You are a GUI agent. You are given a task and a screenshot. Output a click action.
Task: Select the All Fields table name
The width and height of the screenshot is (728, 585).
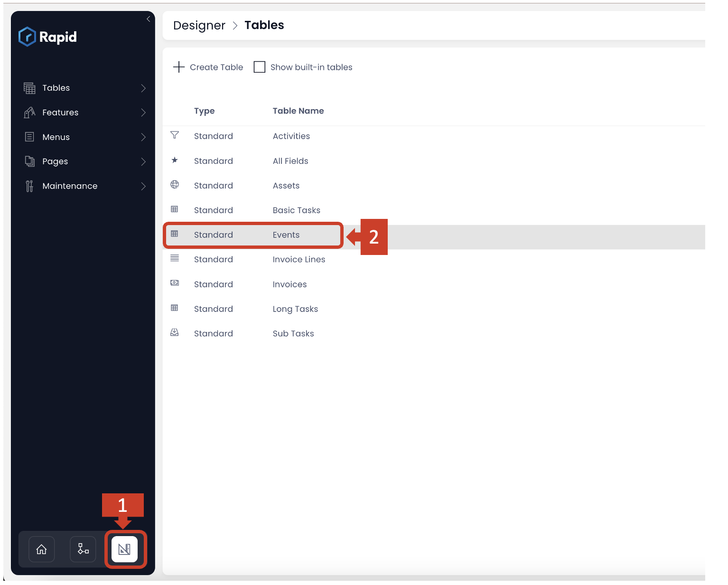click(x=290, y=161)
